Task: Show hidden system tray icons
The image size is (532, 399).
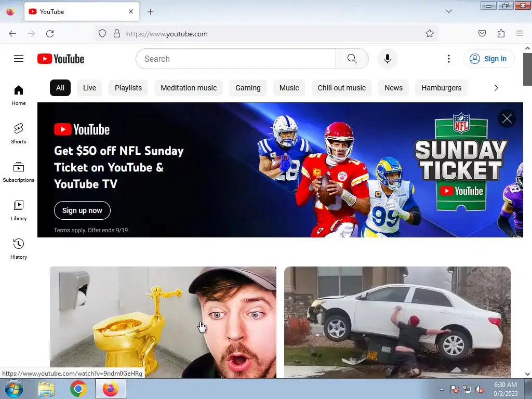Action: click(x=442, y=389)
